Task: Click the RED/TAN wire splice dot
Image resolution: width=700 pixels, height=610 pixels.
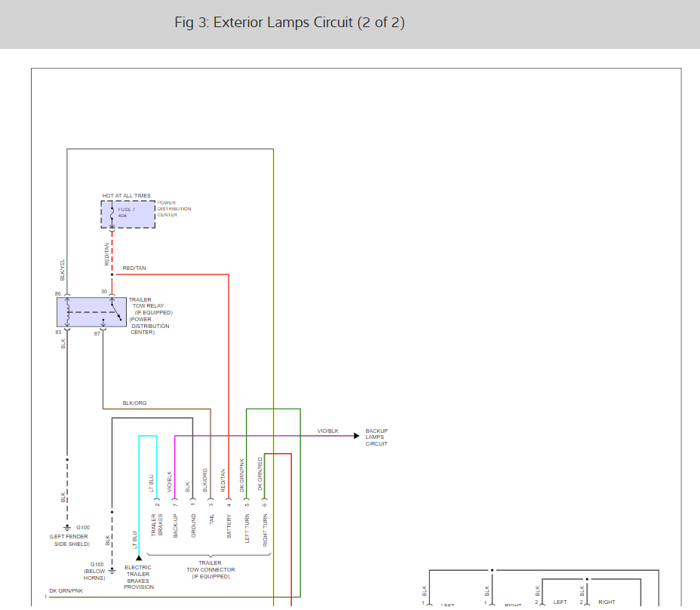Action: (x=112, y=274)
